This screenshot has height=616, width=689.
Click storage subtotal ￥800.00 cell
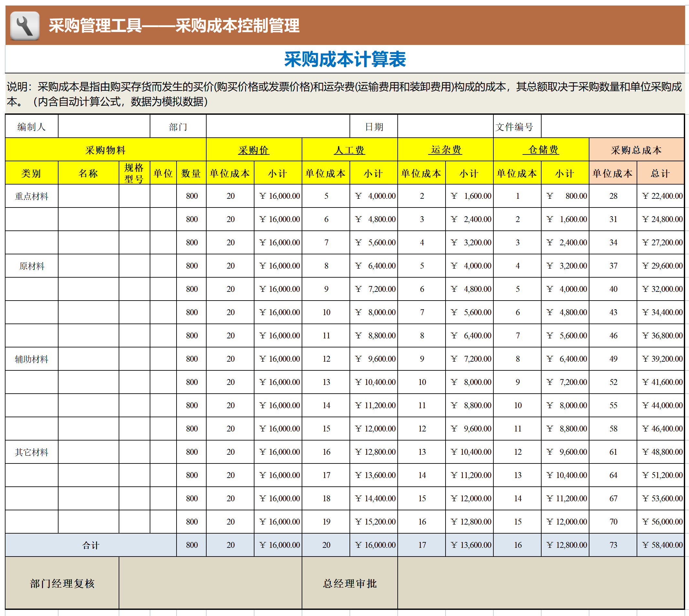565,196
